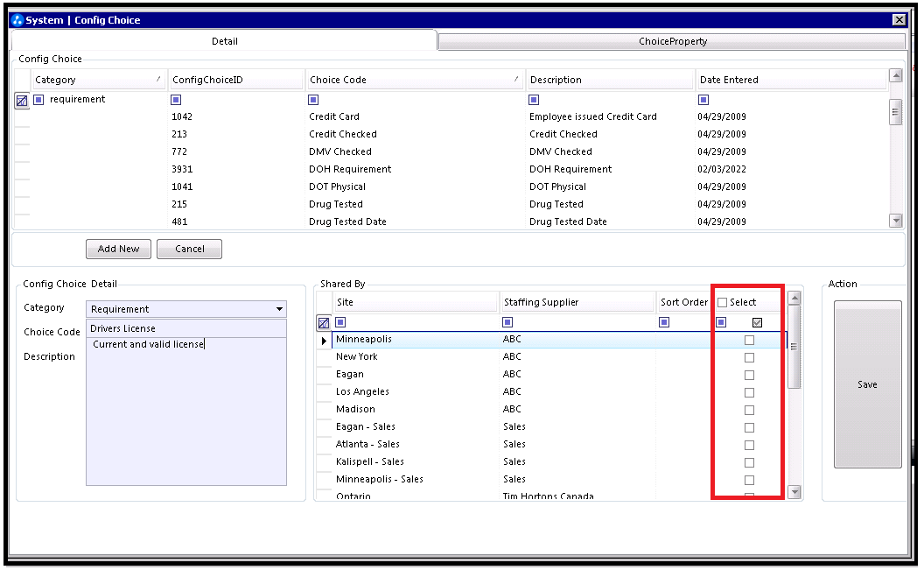Toggle the Select header checkbox
The width and height of the screenshot is (924, 570).
pyautogui.click(x=723, y=302)
